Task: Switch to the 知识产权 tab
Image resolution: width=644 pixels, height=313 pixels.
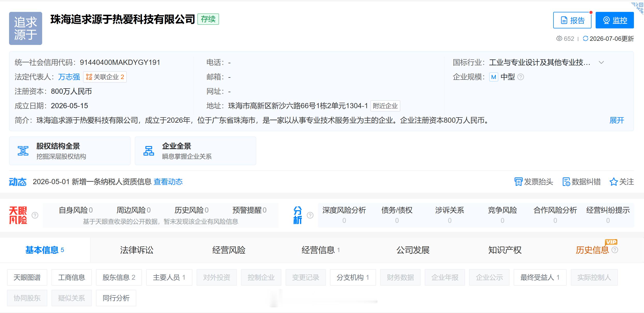Action: click(505, 250)
